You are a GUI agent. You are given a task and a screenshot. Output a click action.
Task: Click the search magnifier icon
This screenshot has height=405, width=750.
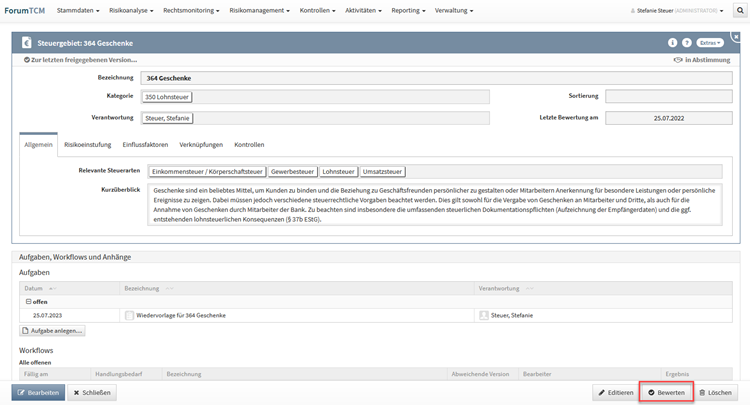point(740,10)
